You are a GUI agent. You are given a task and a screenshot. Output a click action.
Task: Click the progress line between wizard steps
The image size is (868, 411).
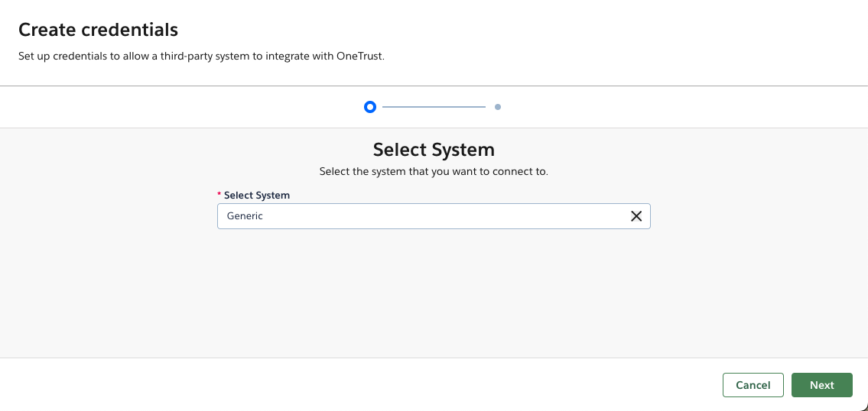pyautogui.click(x=434, y=107)
